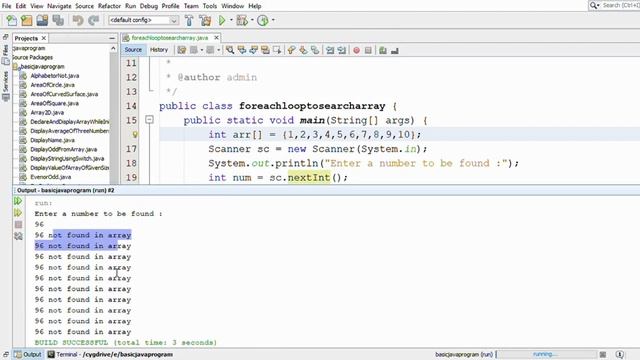640x360 pixels.
Task: Open the File menu
Action: coord(6,6)
